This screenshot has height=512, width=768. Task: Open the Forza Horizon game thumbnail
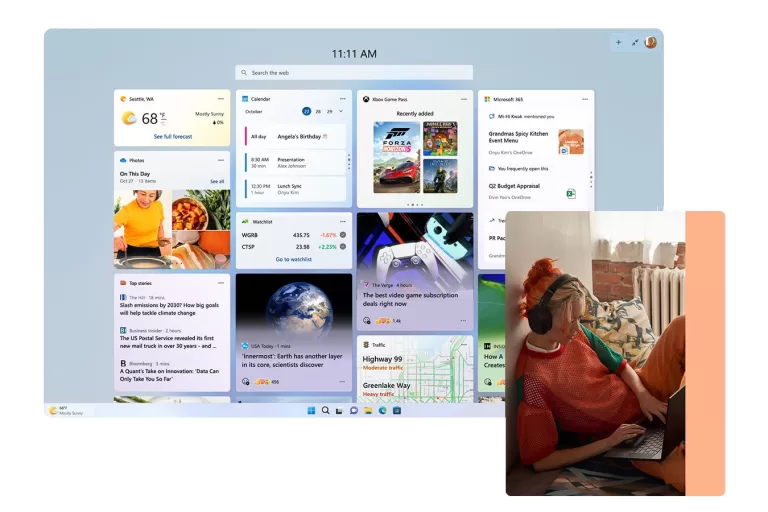[396, 157]
